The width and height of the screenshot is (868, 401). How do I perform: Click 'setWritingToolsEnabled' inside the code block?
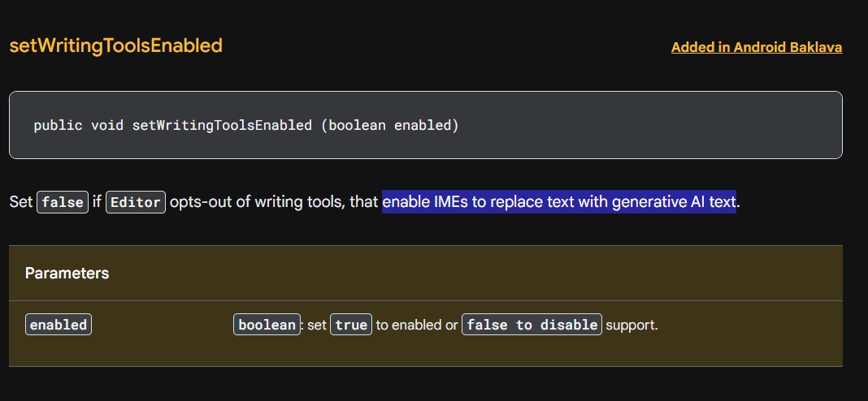222,125
